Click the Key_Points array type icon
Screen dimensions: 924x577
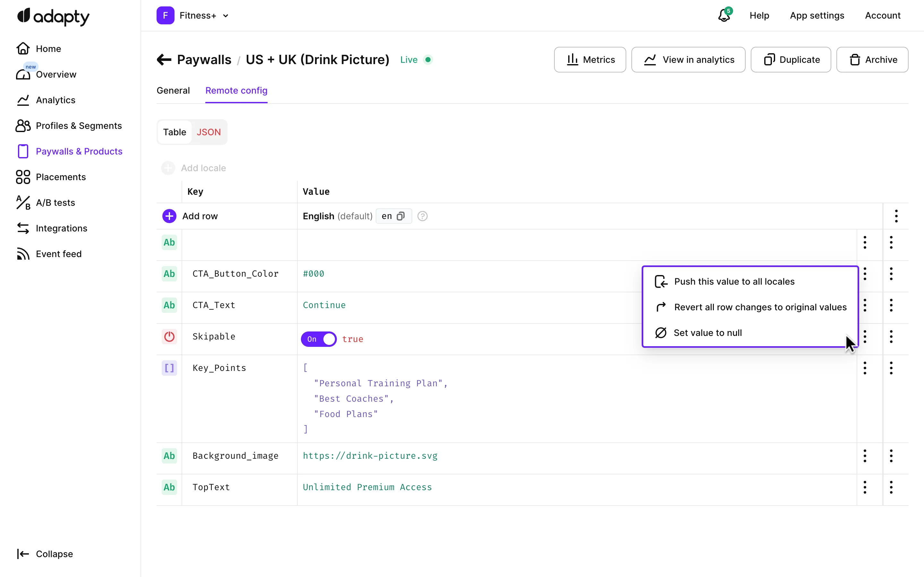coord(169,368)
